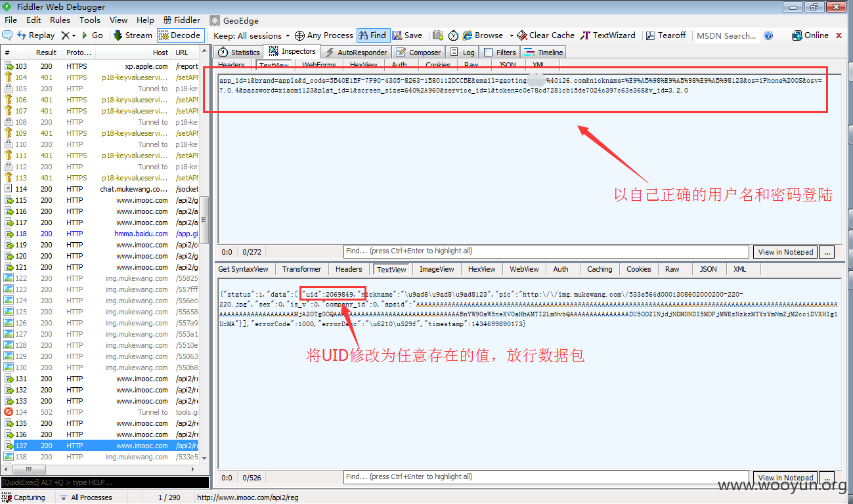Open the View menu
This screenshot has height=504, width=853.
click(x=118, y=20)
